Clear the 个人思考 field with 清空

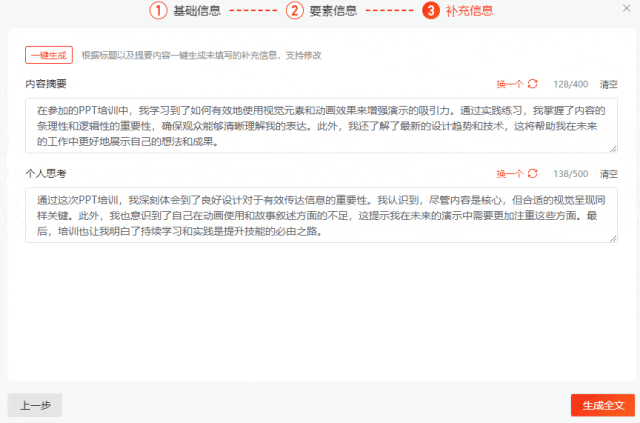pos(609,174)
